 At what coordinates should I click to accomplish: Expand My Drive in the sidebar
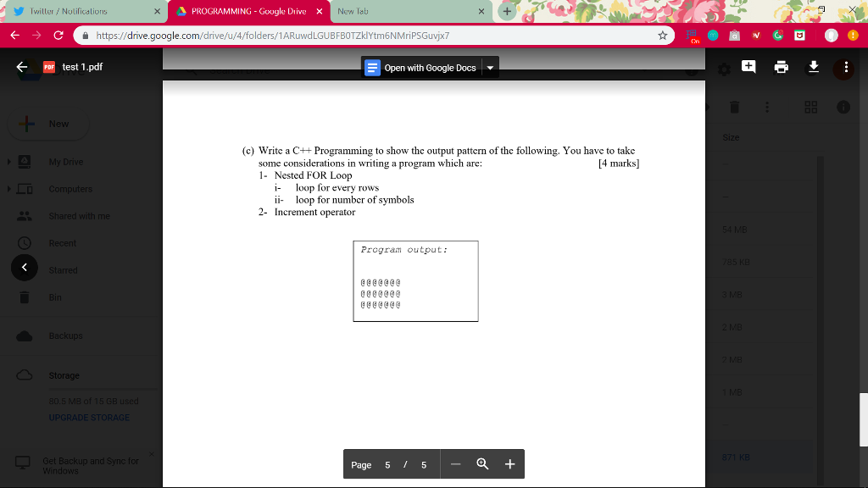pos(8,161)
